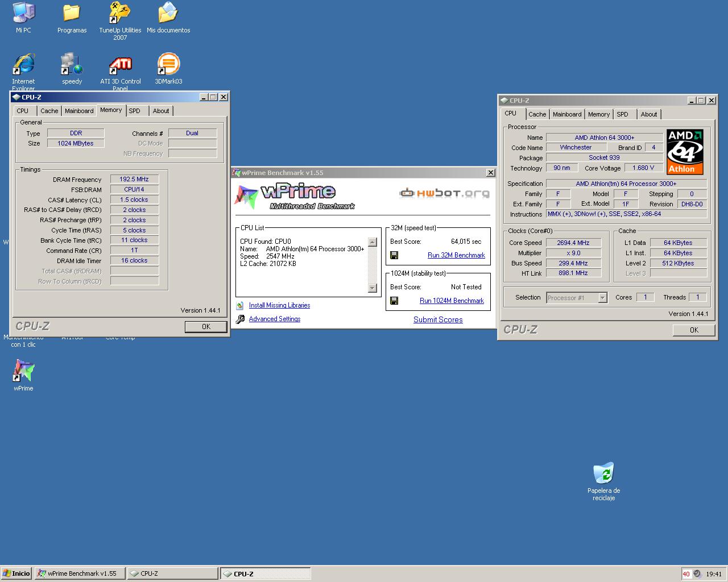Viewport: 728px width, 582px height.
Task: Click the Submit Scores link
Action: 438,319
